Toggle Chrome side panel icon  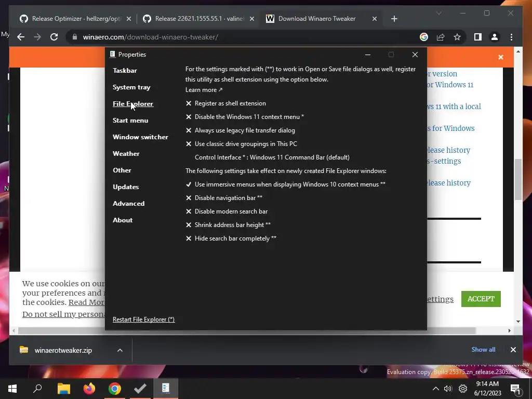tap(478, 37)
